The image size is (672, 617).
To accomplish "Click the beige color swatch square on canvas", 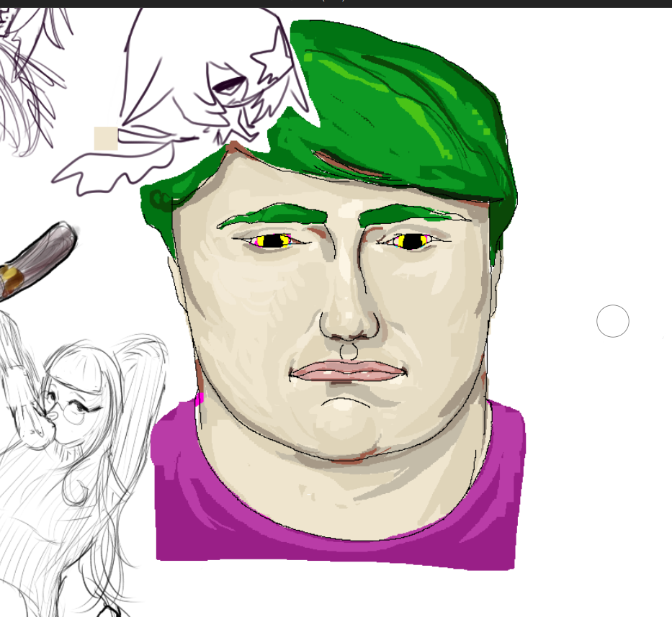I will [106, 138].
